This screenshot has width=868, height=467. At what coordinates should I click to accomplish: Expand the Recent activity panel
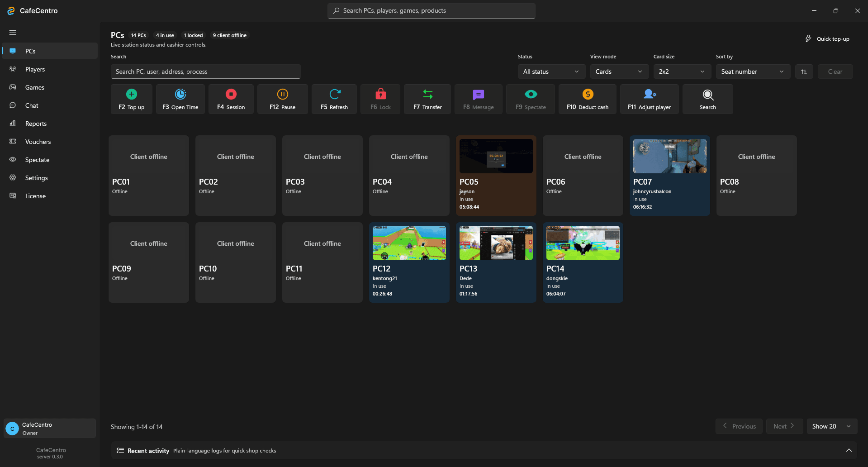(849, 450)
